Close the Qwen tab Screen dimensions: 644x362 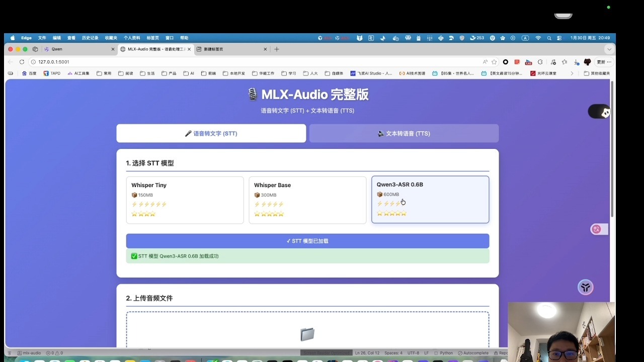[x=113, y=49]
